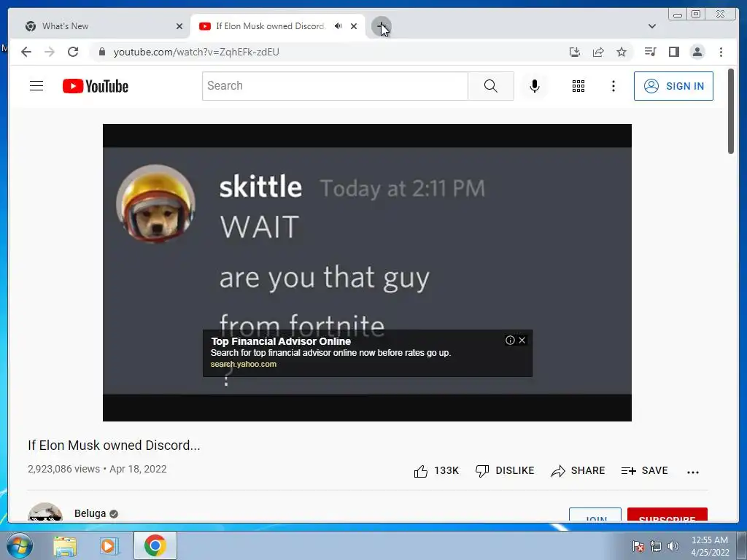Bookmark this tab with star icon

[622, 52]
